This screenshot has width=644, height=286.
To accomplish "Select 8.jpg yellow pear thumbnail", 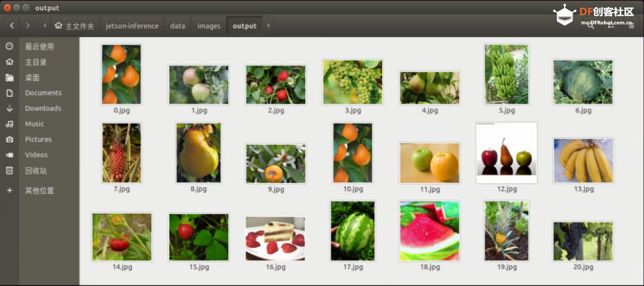I will 199,153.
